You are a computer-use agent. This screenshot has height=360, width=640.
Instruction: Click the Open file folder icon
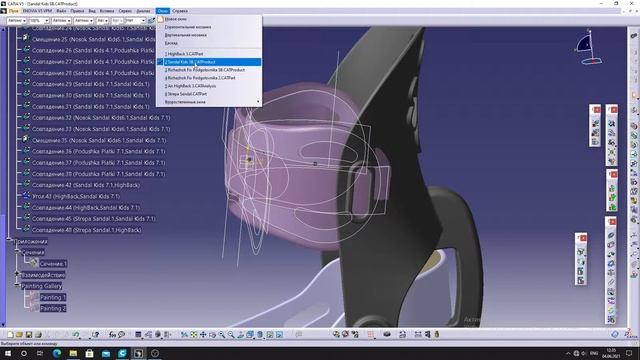19,335
